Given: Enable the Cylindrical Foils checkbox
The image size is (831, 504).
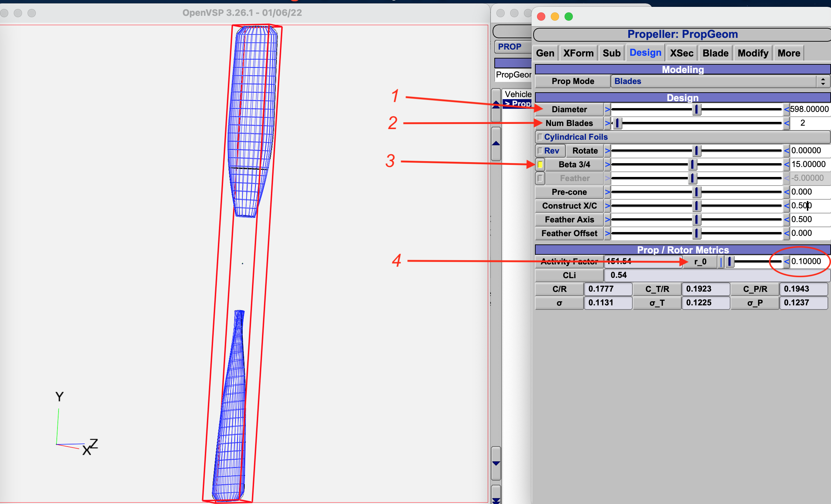Looking at the screenshot, I should click(540, 137).
